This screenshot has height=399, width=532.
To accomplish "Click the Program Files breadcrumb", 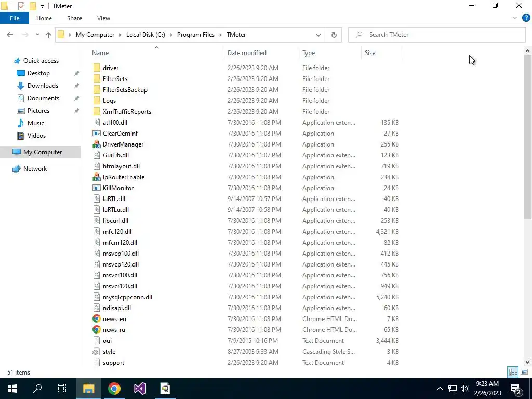I will [x=196, y=35].
